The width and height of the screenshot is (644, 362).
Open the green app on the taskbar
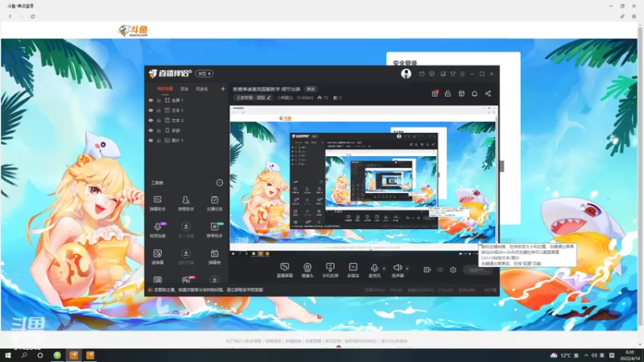(x=57, y=355)
